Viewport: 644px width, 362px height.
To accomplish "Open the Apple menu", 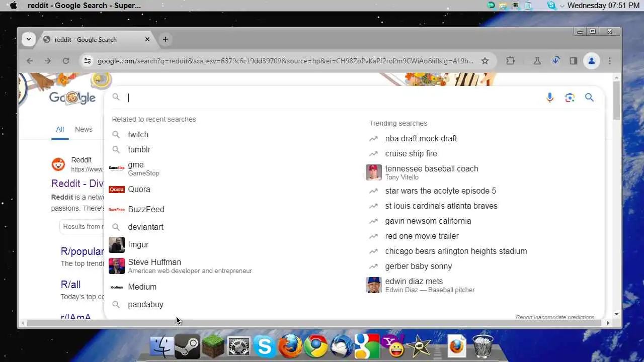I will (x=14, y=5).
